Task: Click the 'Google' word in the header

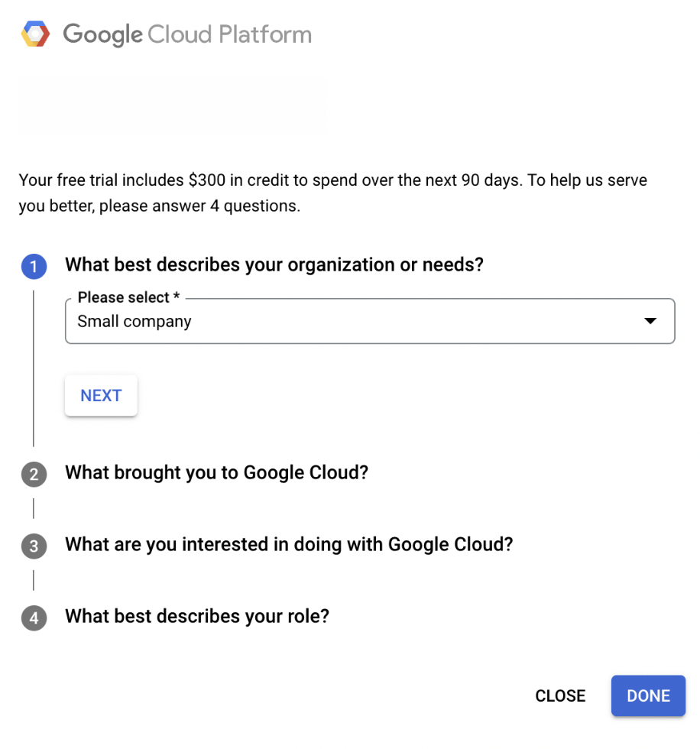Action: pos(102,34)
